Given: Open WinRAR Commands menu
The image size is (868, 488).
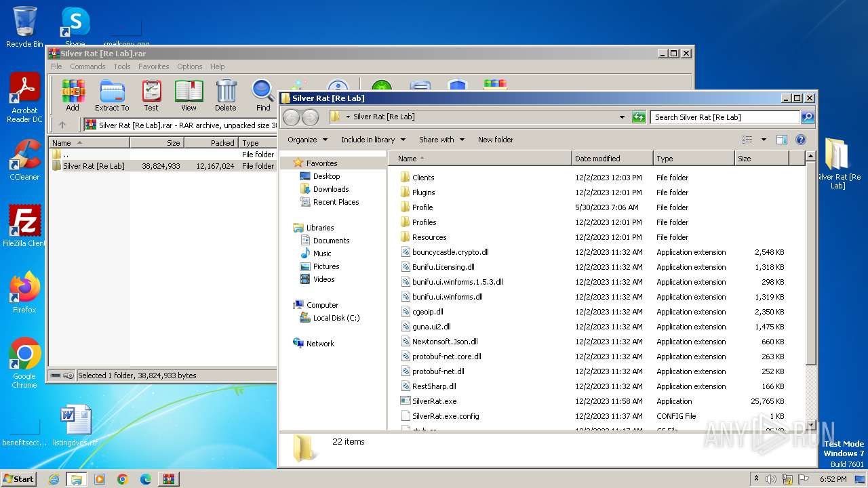Looking at the screenshot, I should tap(87, 66).
